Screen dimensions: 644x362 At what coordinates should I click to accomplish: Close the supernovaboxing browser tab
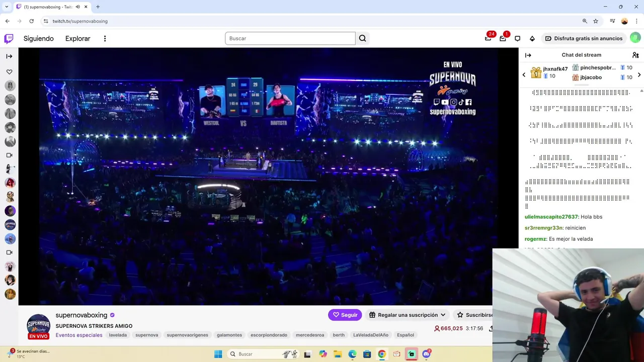86,7
